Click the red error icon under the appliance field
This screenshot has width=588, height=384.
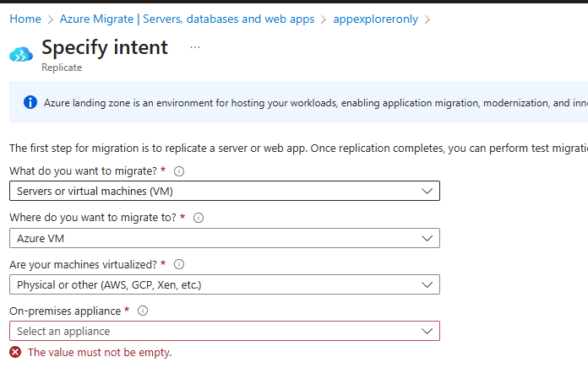[x=15, y=352]
